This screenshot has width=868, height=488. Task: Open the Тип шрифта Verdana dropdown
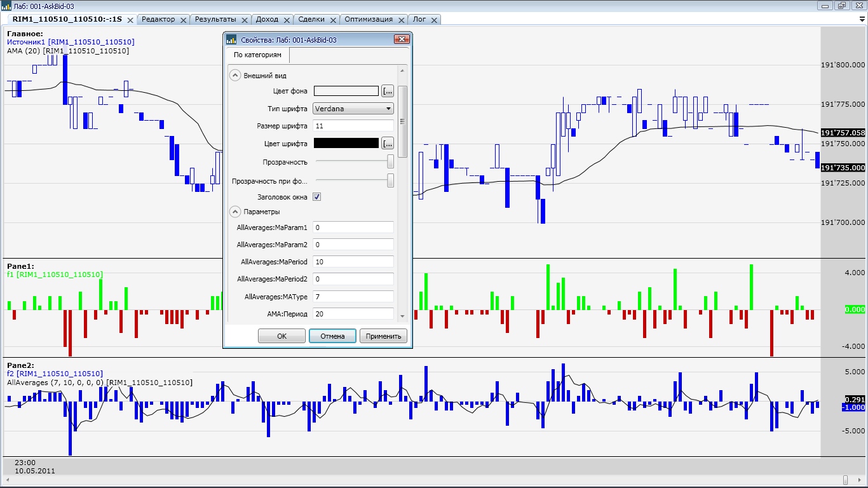pyautogui.click(x=353, y=109)
